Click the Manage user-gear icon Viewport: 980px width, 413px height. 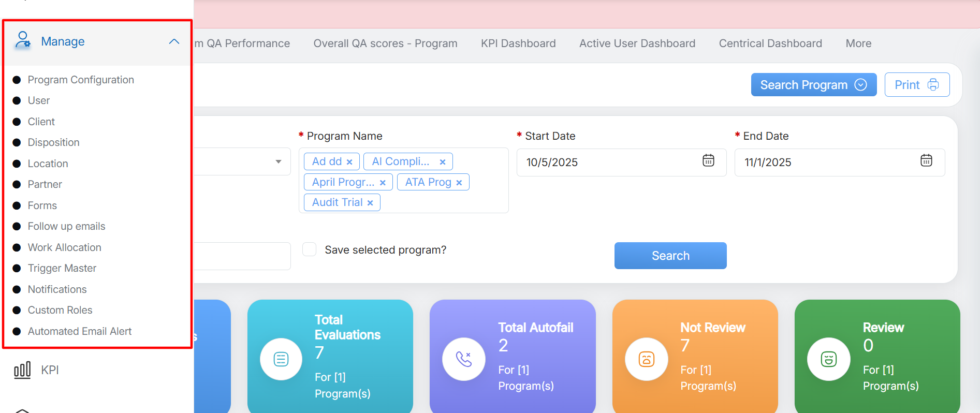click(23, 40)
